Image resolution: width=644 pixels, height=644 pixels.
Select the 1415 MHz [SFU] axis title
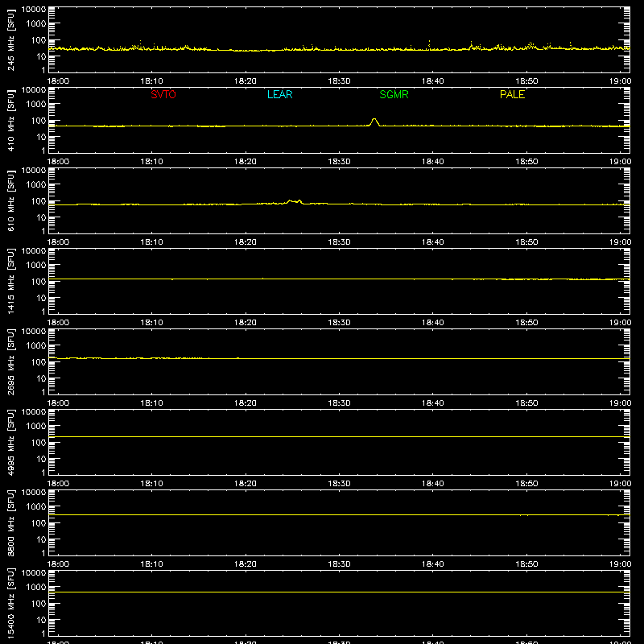point(11,281)
